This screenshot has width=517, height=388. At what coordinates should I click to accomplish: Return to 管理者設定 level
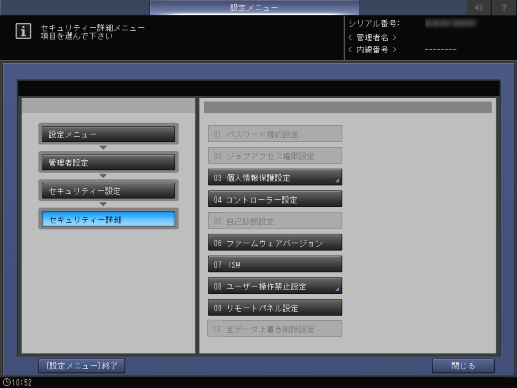click(x=108, y=162)
